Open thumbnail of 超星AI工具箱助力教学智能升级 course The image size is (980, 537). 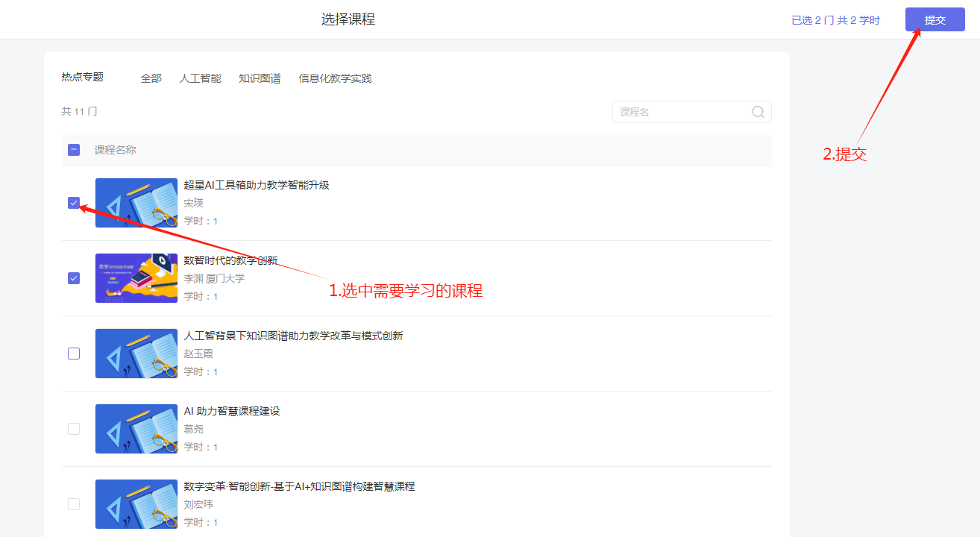tap(136, 203)
